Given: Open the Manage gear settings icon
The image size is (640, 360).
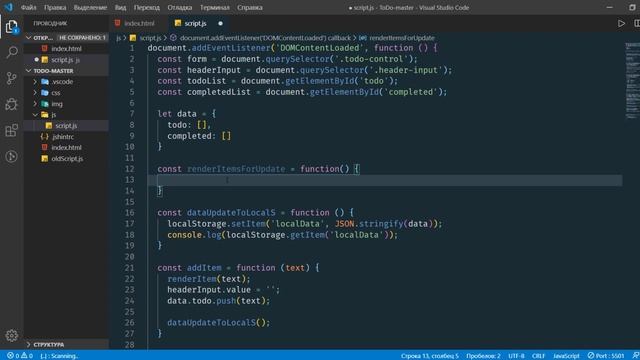Looking at the screenshot, I should pos(11,336).
